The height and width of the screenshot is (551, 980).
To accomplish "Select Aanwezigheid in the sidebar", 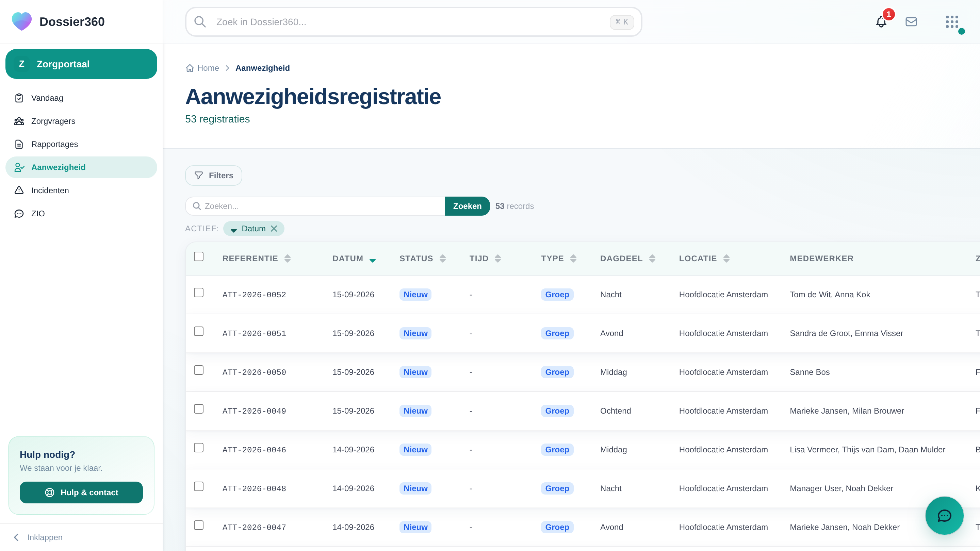I will click(x=81, y=167).
